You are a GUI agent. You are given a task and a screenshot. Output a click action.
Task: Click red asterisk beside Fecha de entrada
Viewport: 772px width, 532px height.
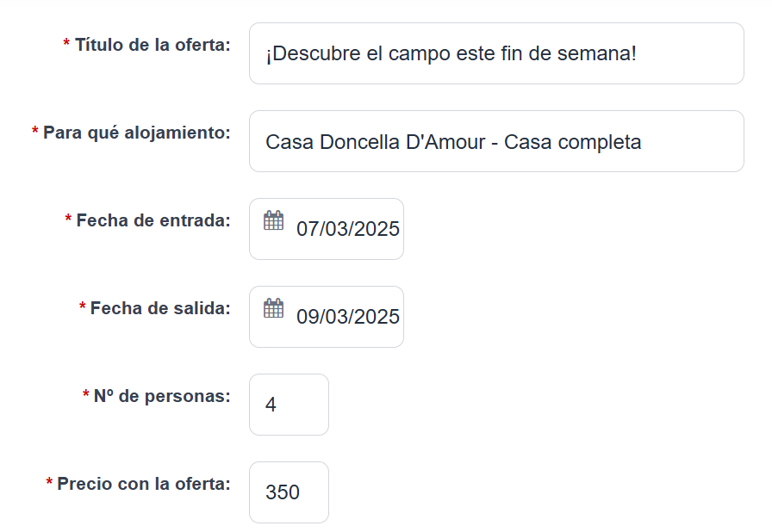(68, 219)
